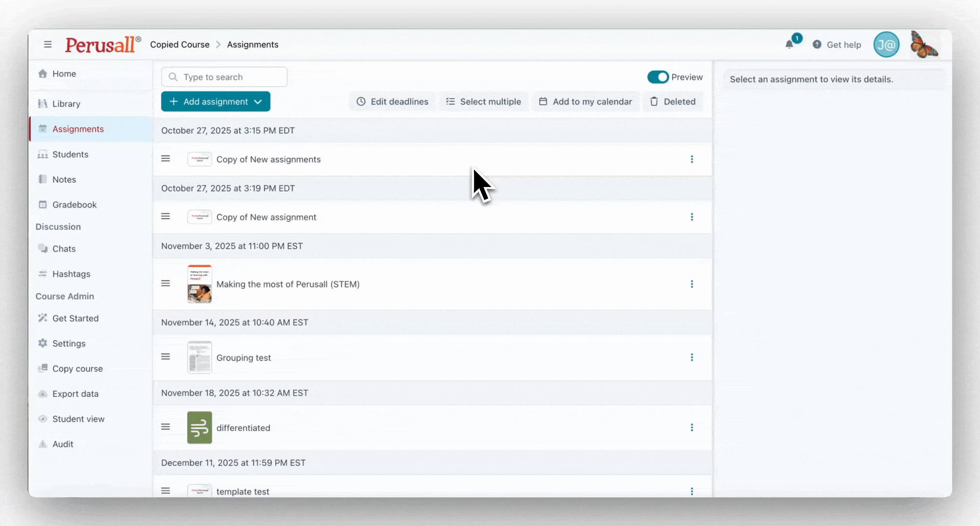Click the Students group icon
The width and height of the screenshot is (980, 526).
[43, 154]
